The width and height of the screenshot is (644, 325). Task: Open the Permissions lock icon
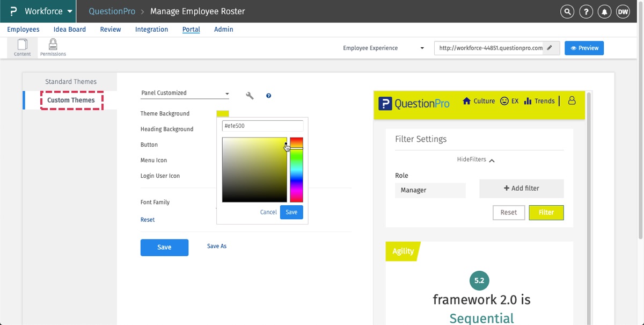(53, 47)
